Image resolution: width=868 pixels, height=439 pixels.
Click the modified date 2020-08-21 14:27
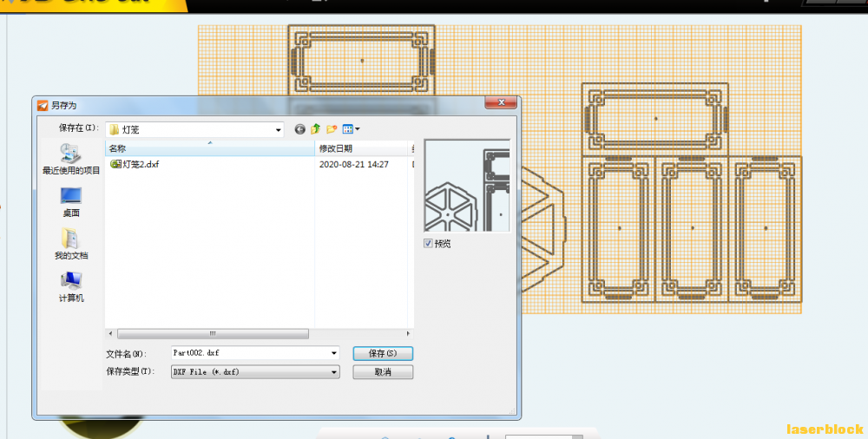pos(354,165)
